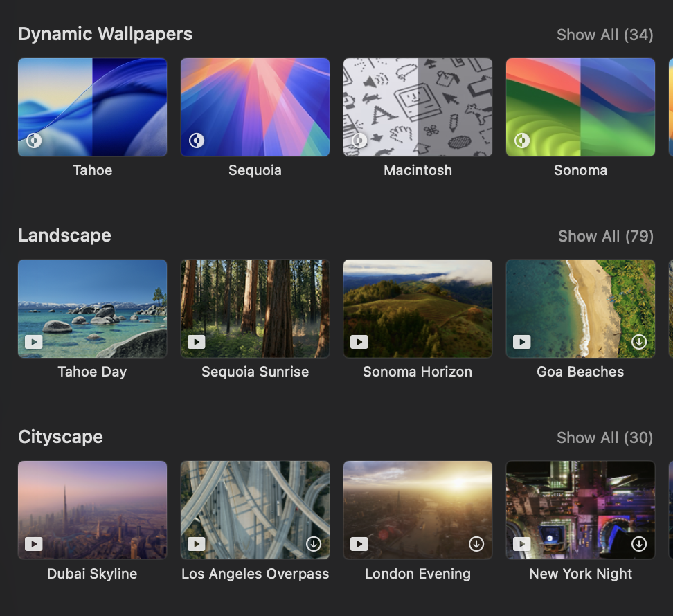Click the video play icon on Sequoia Sunrise

pyautogui.click(x=197, y=342)
